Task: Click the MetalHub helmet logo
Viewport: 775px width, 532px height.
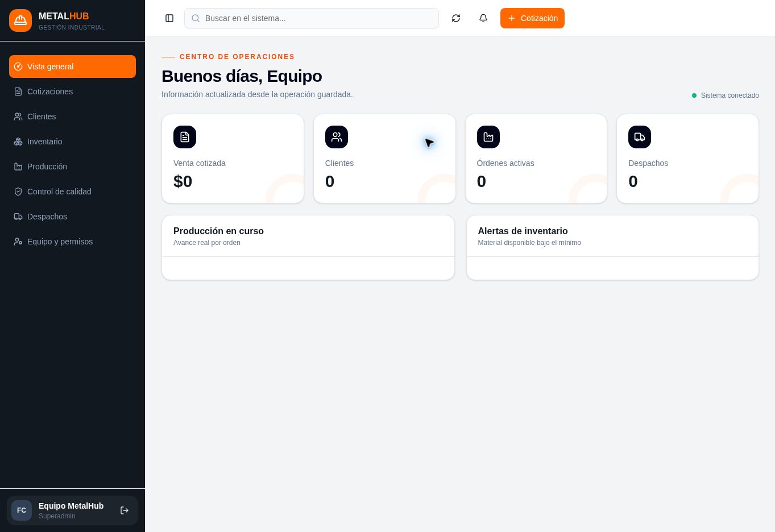Action: click(20, 20)
